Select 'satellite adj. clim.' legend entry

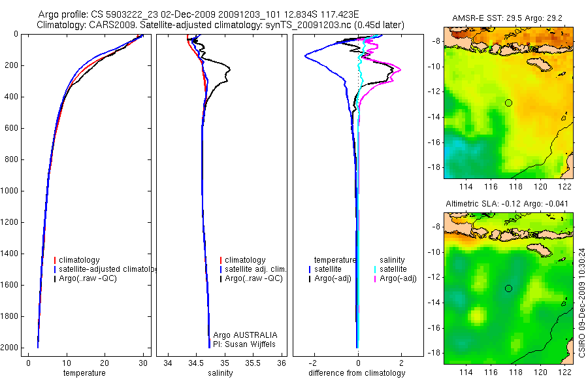click(x=255, y=269)
